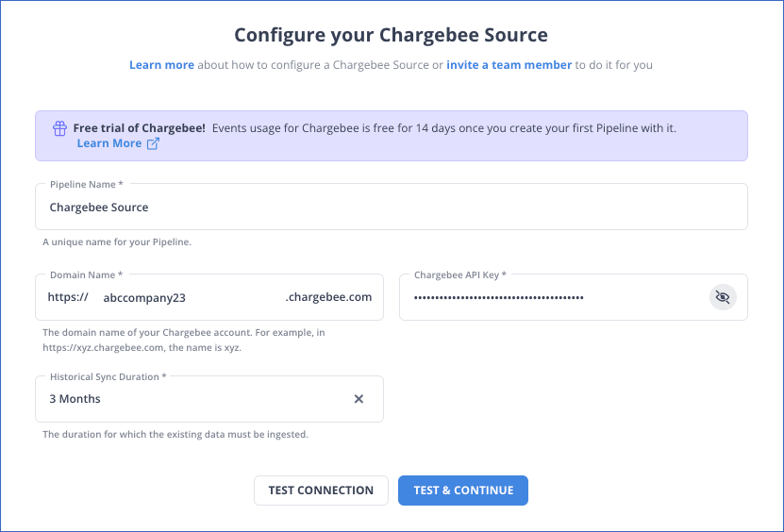The width and height of the screenshot is (784, 532).
Task: Focus the Pipeline Name input field
Action: tap(392, 207)
